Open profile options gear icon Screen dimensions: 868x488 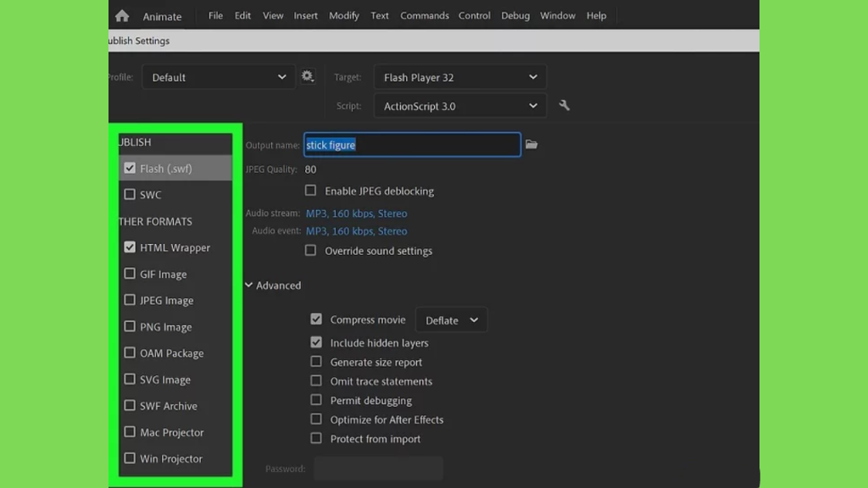pos(307,76)
